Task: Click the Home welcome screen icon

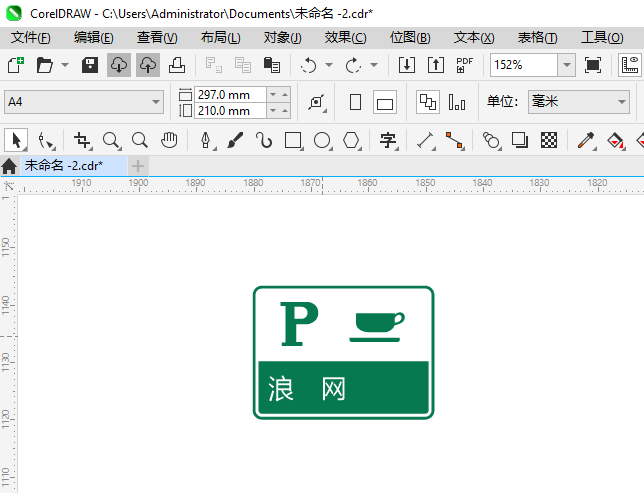Action: (9, 166)
